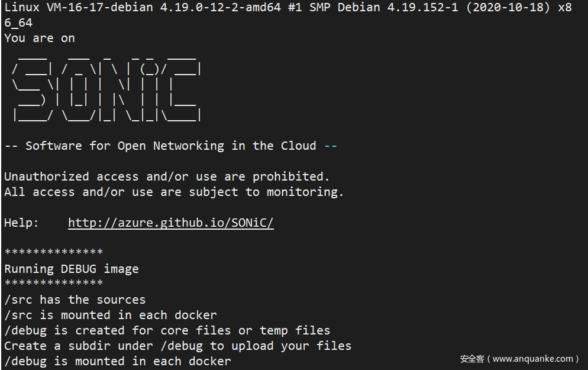The height and width of the screenshot is (370, 588).
Task: Click the 'Running DEBUG image' line
Action: 71,269
